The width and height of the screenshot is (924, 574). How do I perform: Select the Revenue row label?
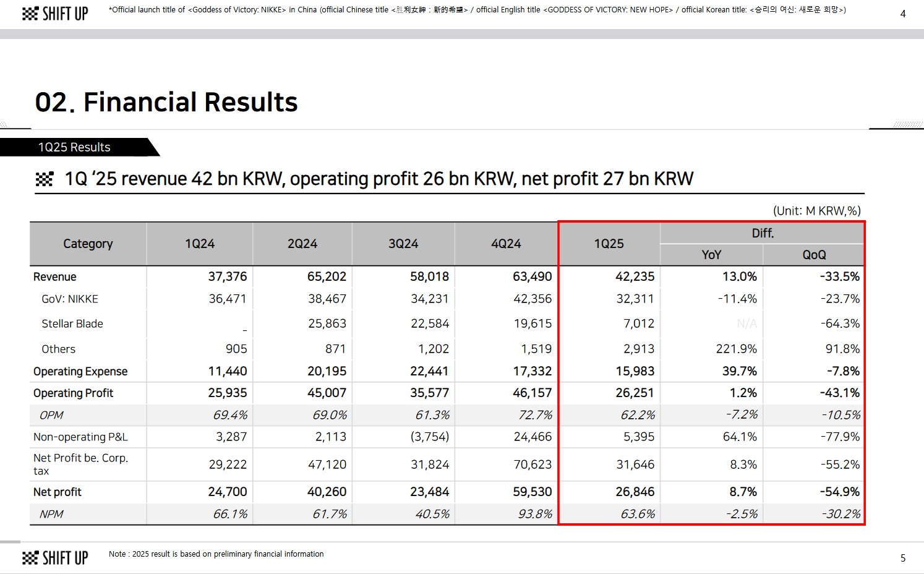[x=55, y=276]
